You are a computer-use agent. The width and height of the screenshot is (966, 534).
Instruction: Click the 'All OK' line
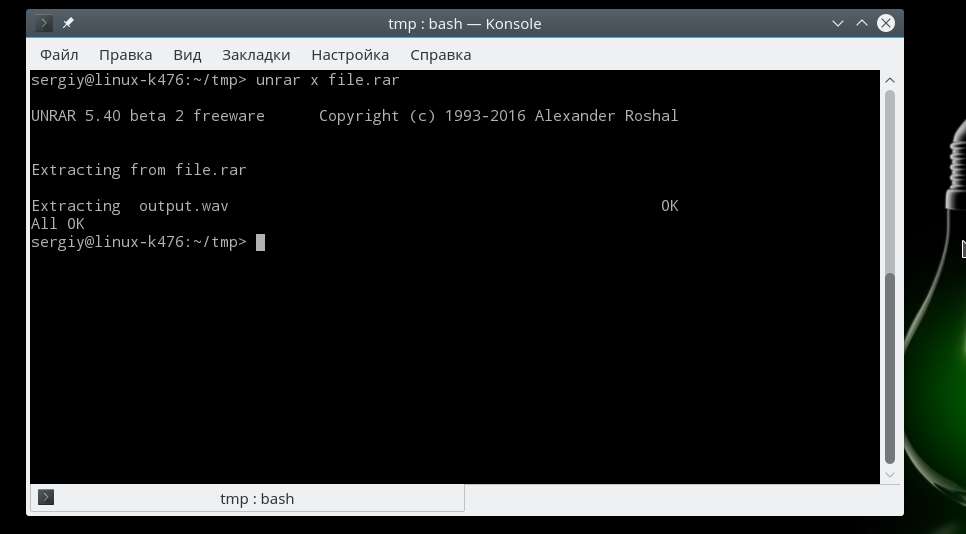(x=58, y=224)
